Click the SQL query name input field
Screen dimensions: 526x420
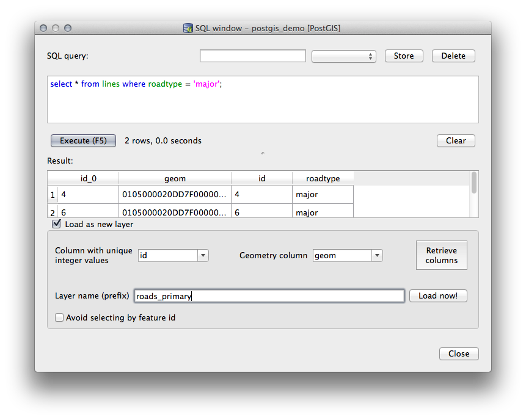tap(252, 56)
